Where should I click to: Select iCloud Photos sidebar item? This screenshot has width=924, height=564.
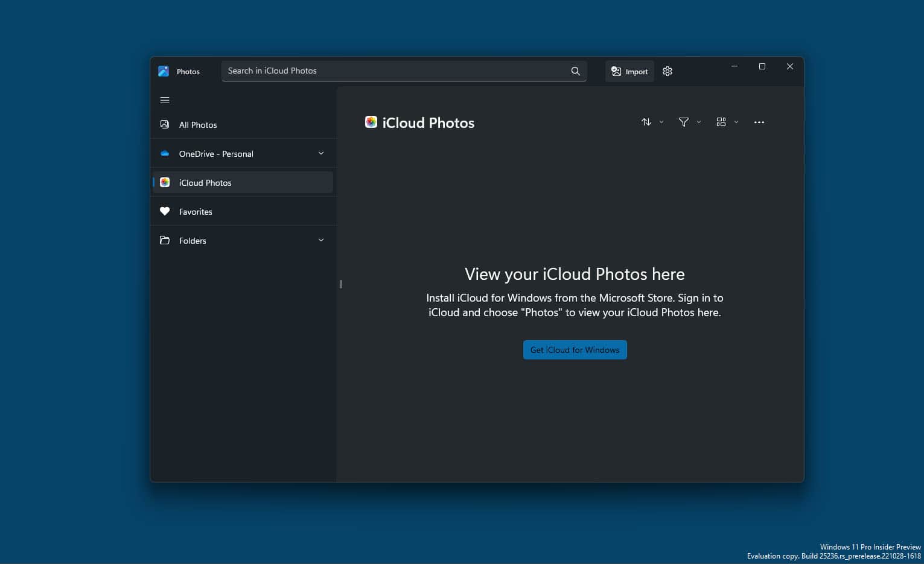tap(205, 183)
